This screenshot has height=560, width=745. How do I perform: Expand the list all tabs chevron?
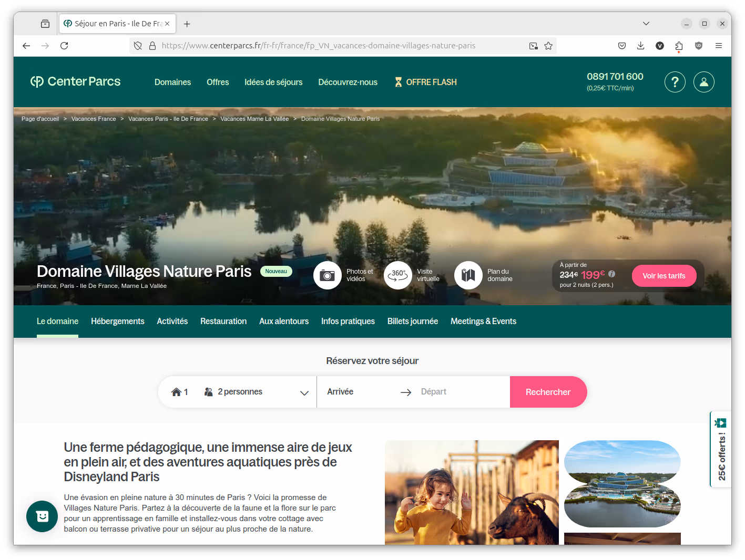click(x=646, y=24)
